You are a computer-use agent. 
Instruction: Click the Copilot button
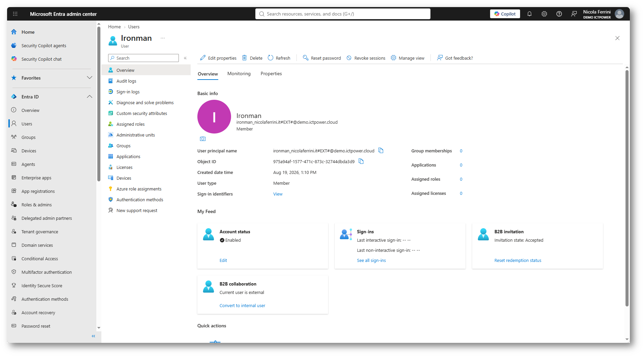tap(505, 14)
